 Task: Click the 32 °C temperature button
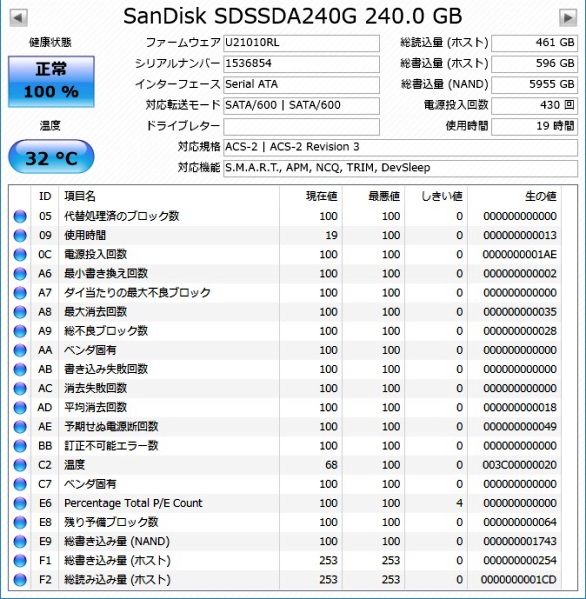point(51,157)
